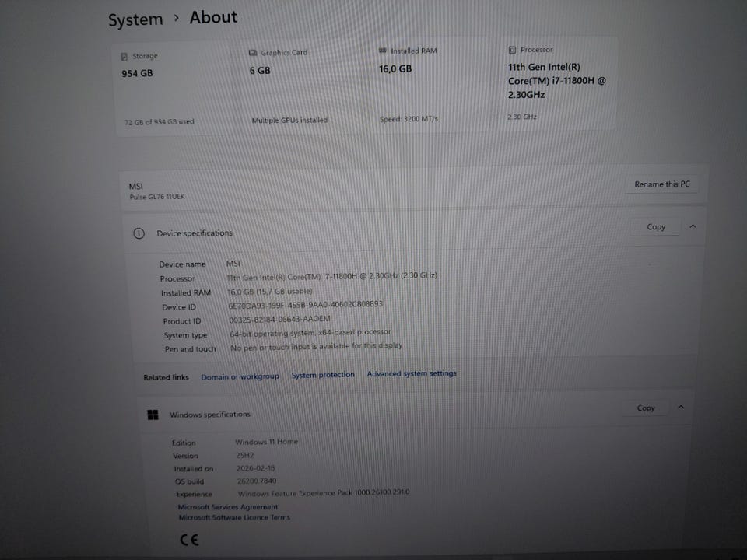Collapse the Windows specifications section

click(681, 407)
